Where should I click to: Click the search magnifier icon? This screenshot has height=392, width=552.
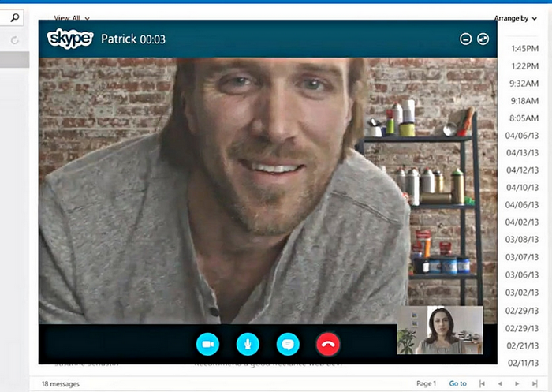16,16
